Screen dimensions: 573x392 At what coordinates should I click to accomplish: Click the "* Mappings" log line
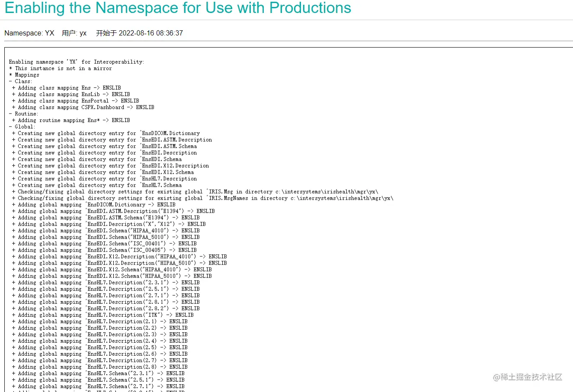pos(24,75)
